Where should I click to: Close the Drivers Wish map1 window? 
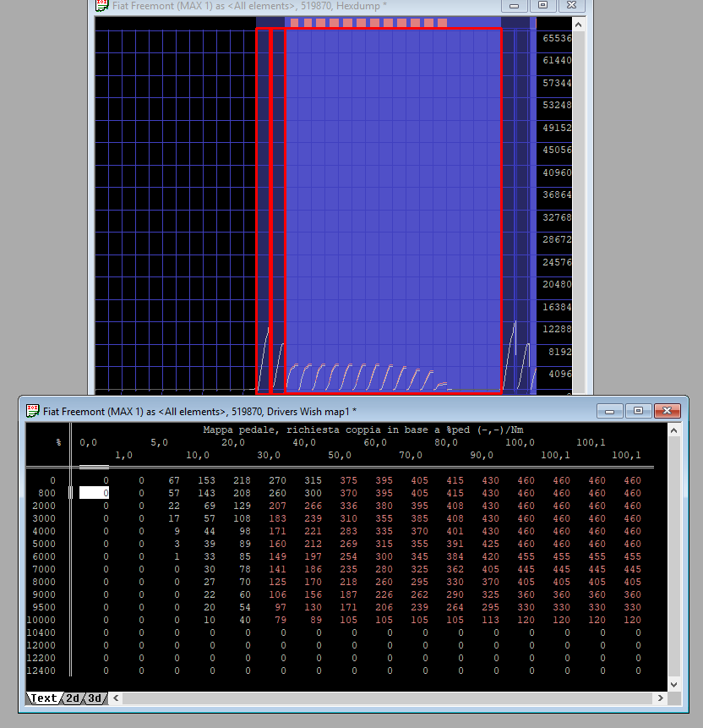click(x=667, y=411)
